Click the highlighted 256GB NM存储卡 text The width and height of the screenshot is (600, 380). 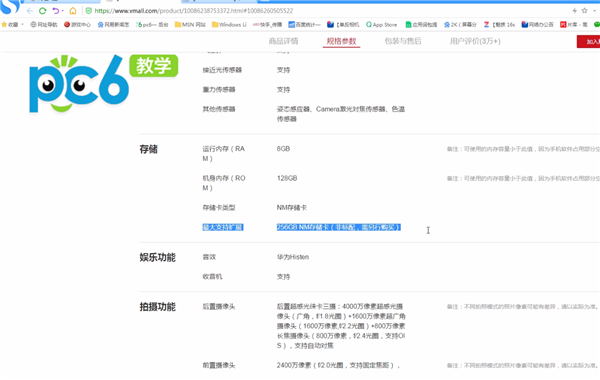(x=339, y=227)
